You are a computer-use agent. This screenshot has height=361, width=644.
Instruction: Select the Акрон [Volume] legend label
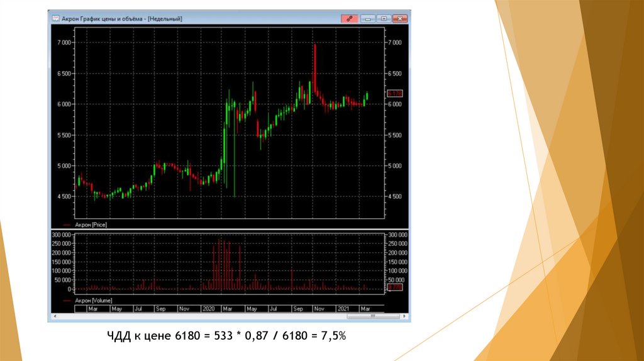click(x=93, y=301)
